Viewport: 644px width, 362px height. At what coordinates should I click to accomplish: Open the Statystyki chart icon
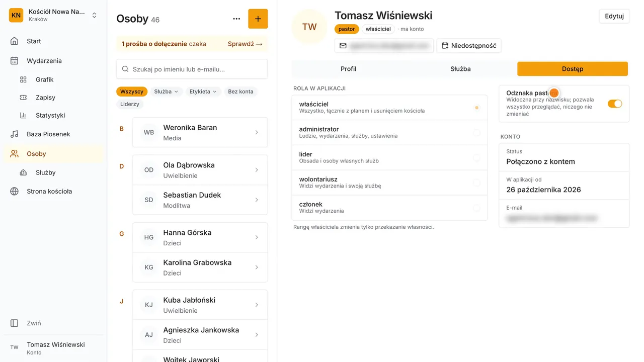[23, 115]
